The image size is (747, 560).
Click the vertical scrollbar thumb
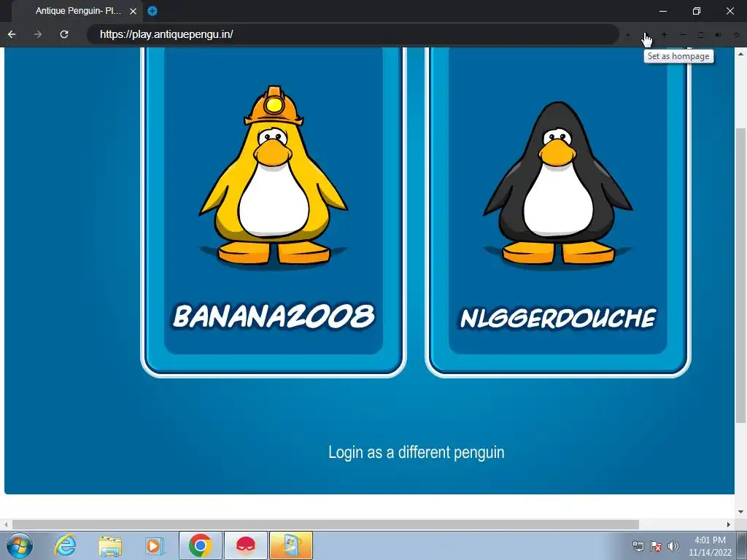pyautogui.click(x=740, y=275)
